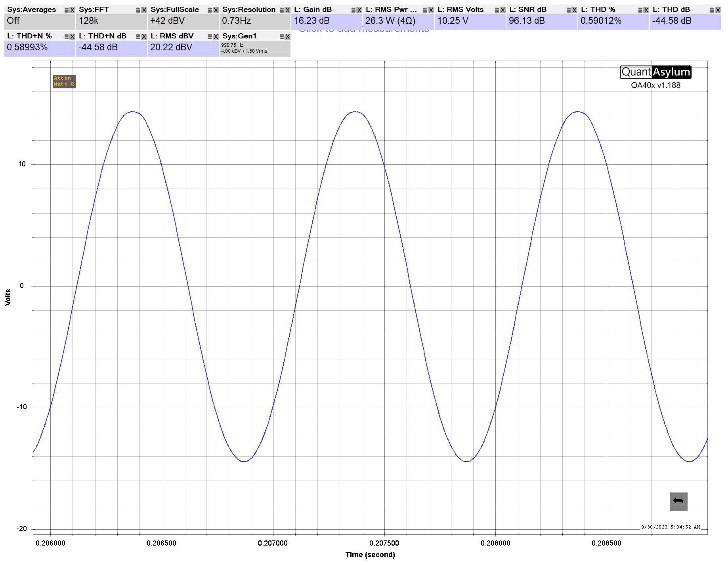Open menu icon on L: RMS dBV tile

click(210, 36)
